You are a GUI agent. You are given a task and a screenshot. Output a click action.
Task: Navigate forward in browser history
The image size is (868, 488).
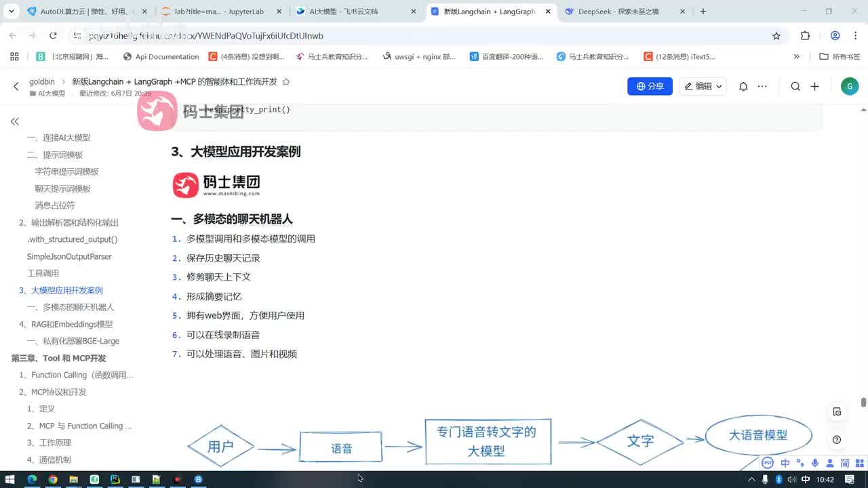32,36
